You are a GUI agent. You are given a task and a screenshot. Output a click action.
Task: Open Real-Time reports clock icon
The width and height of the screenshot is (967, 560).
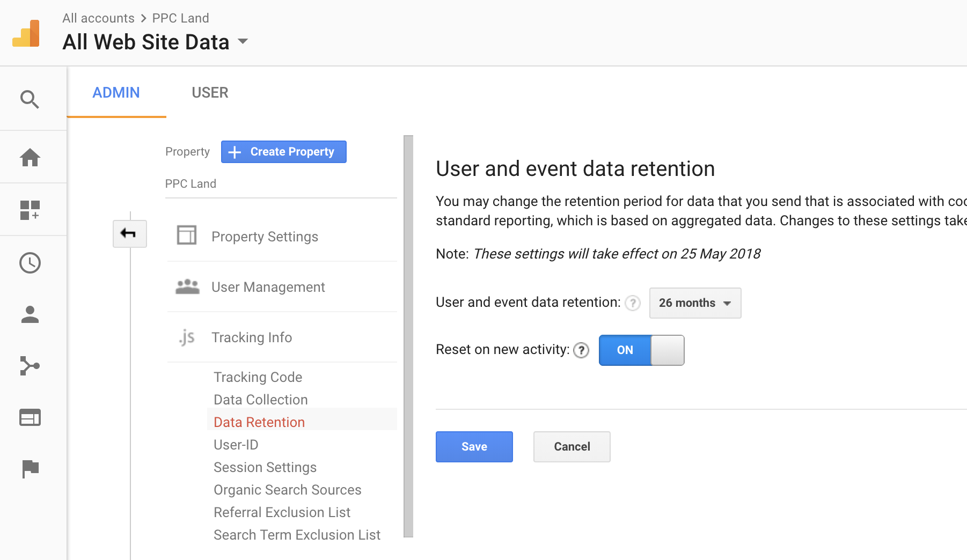coord(30,263)
